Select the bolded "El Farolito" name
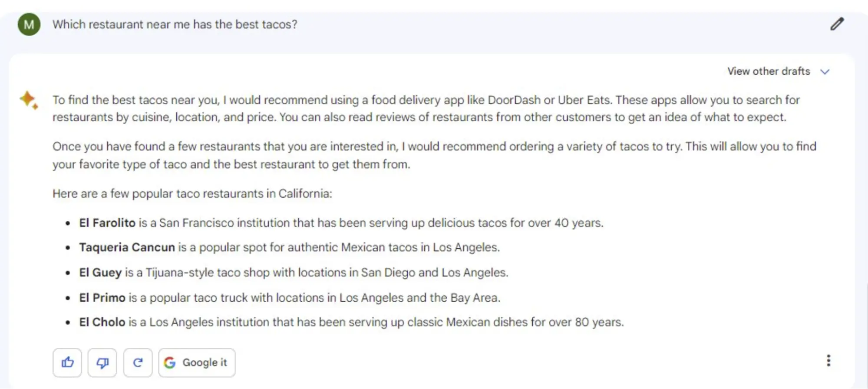Viewport: 868px width, 389px height. coord(107,223)
